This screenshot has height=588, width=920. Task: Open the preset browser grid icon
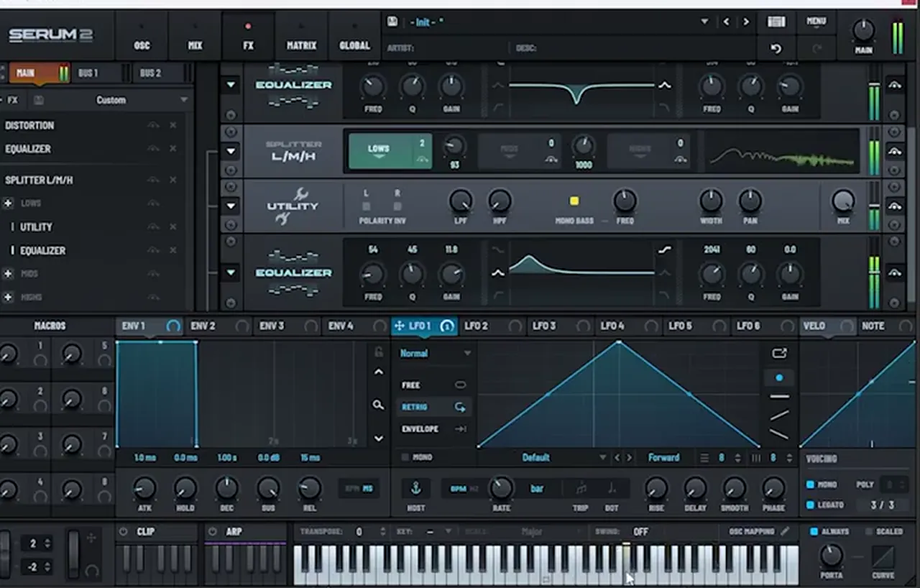click(776, 22)
